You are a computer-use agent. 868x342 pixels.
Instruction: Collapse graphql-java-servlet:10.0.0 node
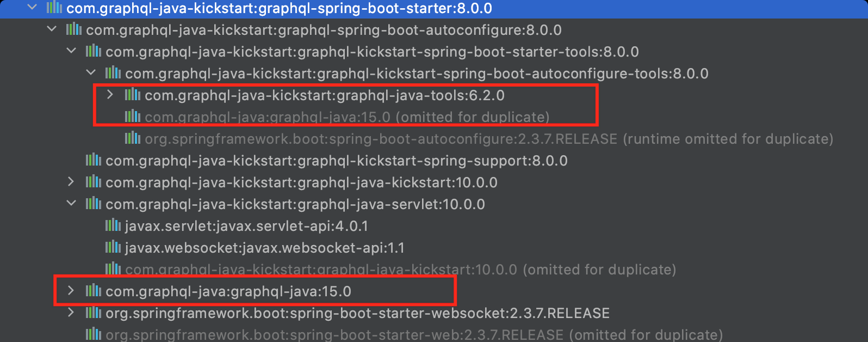tap(71, 203)
